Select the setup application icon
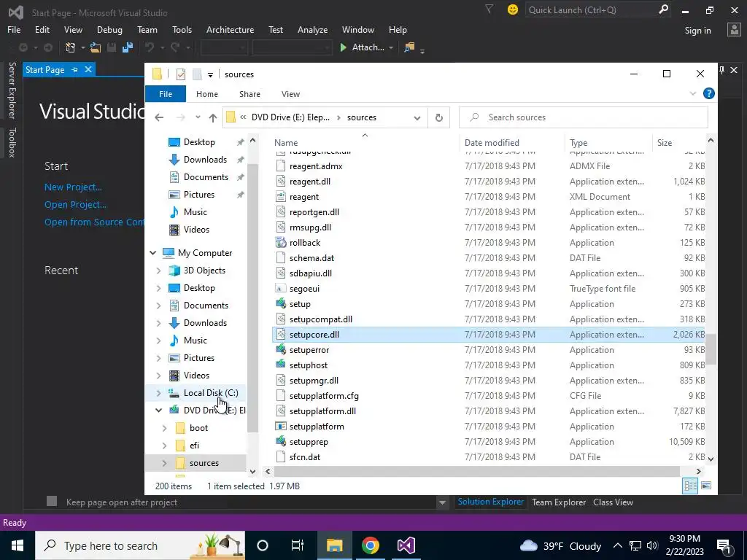Viewport: 747px width, 560px height. pos(281,303)
